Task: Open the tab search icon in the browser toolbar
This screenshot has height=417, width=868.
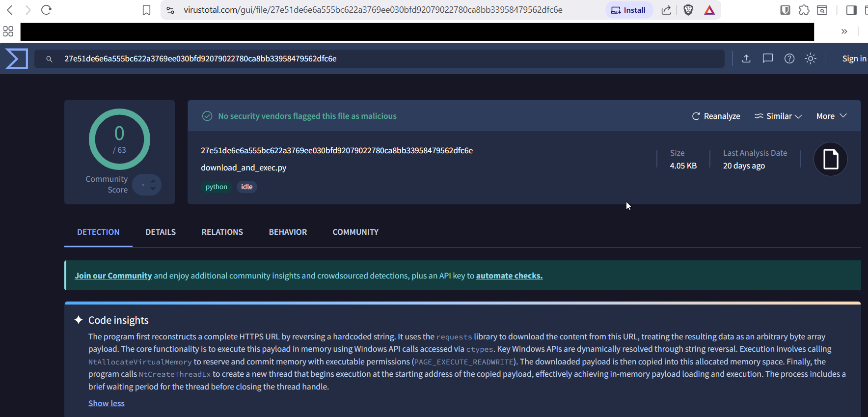Action: (x=822, y=10)
